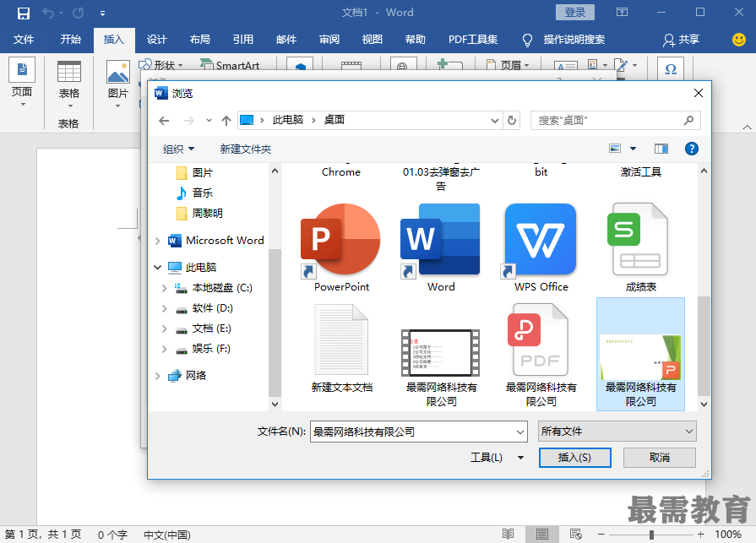756x543 pixels.
Task: Redo the action in the title bar
Action: pyautogui.click(x=78, y=13)
